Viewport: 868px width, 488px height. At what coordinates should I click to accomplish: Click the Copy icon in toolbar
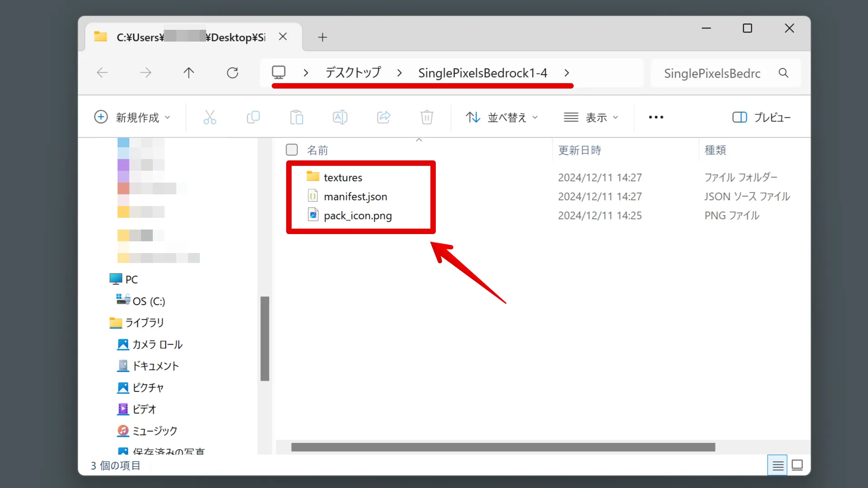[x=253, y=117]
